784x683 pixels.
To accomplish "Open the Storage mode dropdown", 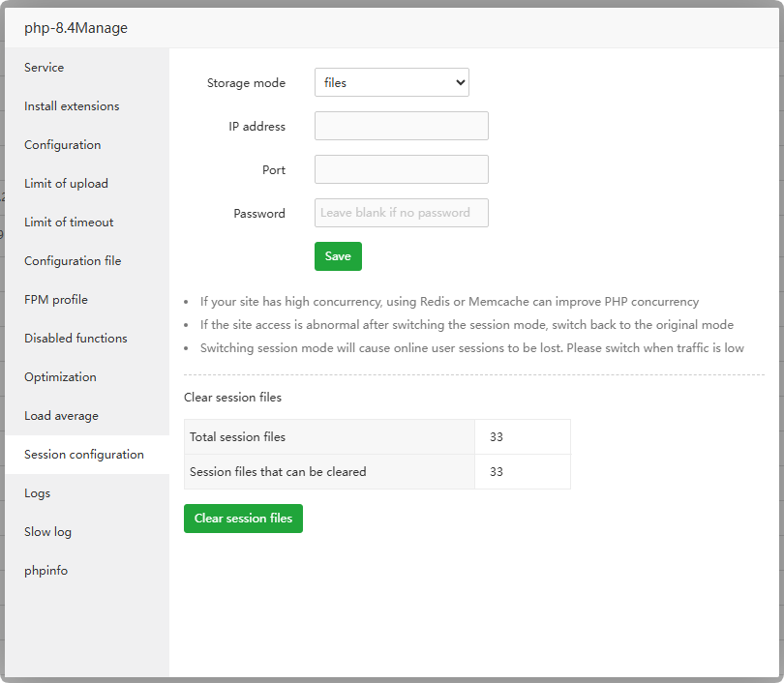I will (x=391, y=82).
